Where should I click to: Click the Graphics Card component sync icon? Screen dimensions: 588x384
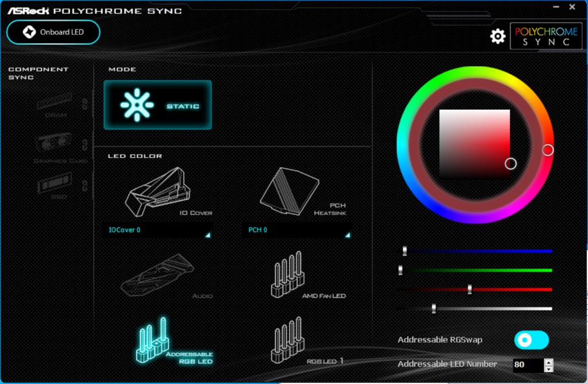(53, 142)
